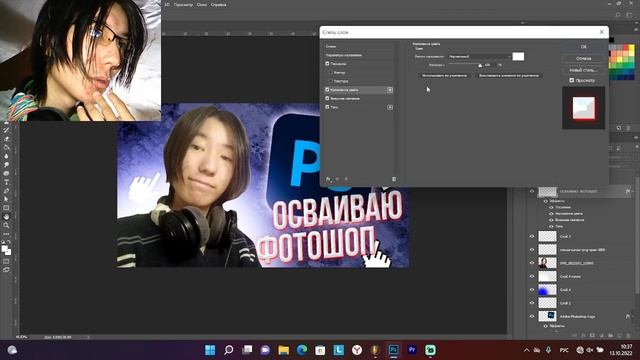
Task: Create new group folder icon in Layers panel
Action: (611, 335)
